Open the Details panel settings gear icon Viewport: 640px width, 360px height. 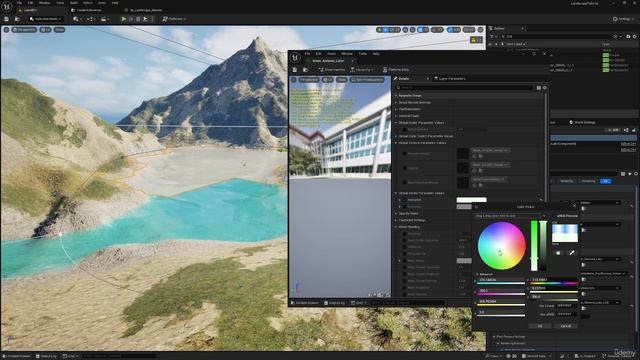tap(544, 88)
